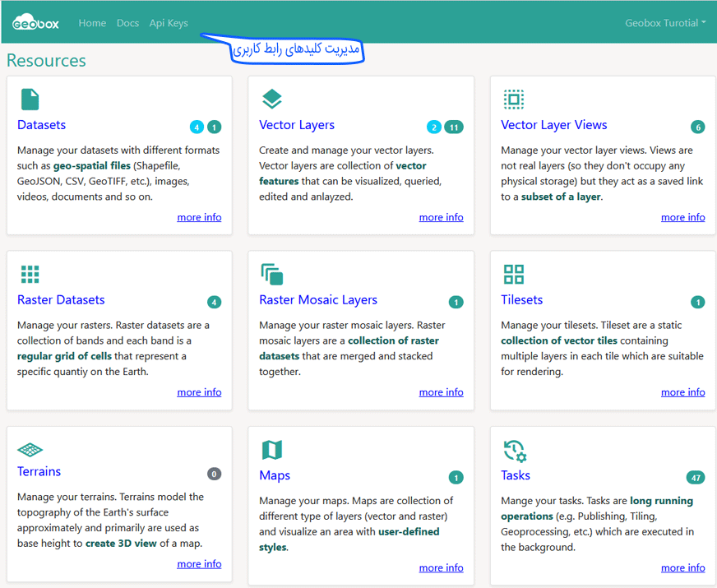Click the Terrains mesh icon
The image size is (717, 588).
(x=30, y=450)
